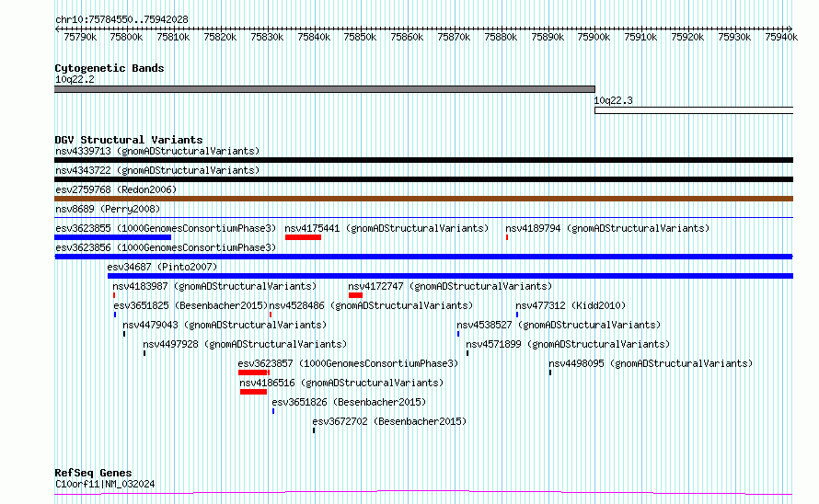Select the red bar under esv3623857
The width and height of the screenshot is (819, 504).
pos(254,372)
